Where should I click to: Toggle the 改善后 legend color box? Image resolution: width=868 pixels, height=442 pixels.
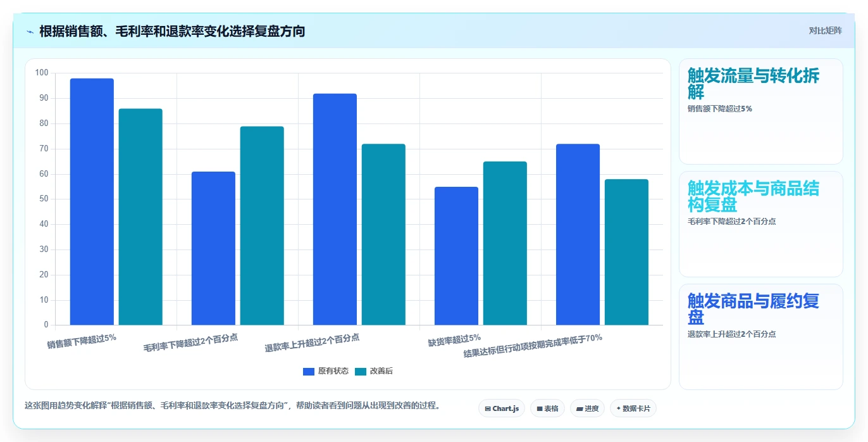click(361, 372)
